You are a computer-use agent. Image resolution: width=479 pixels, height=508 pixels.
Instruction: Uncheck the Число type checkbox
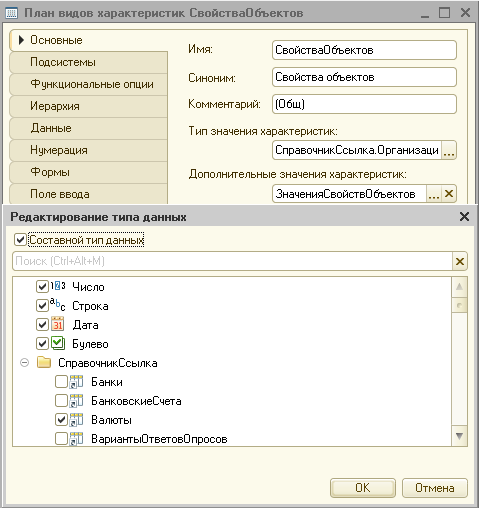[x=42, y=286]
